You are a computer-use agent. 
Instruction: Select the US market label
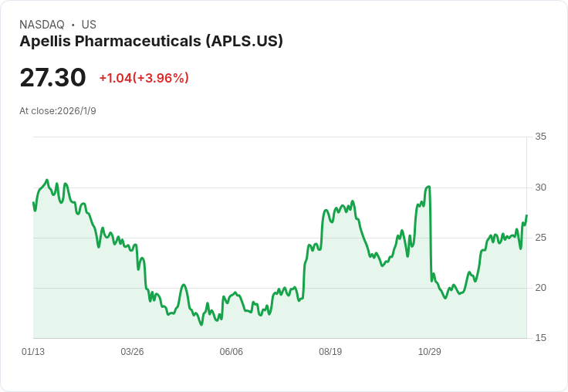[89, 25]
